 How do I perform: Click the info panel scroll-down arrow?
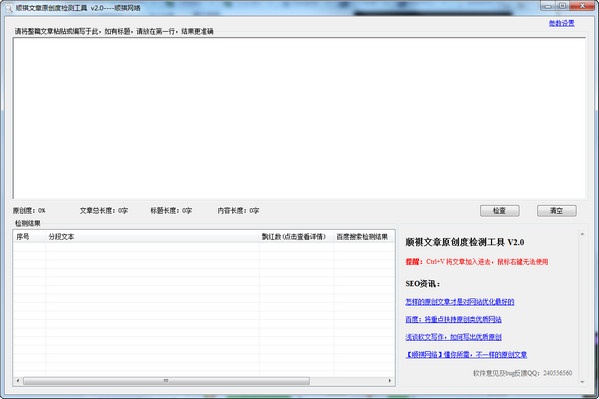[582, 382]
